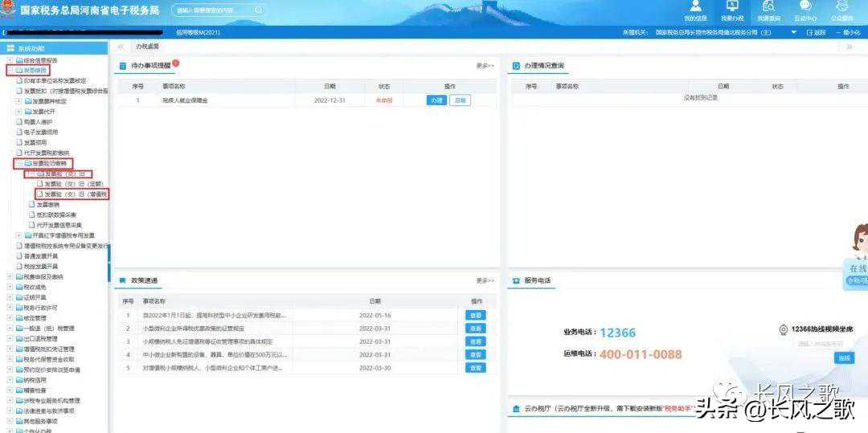Click 查看 button for first policy row
The height and width of the screenshot is (433, 868).
476,315
